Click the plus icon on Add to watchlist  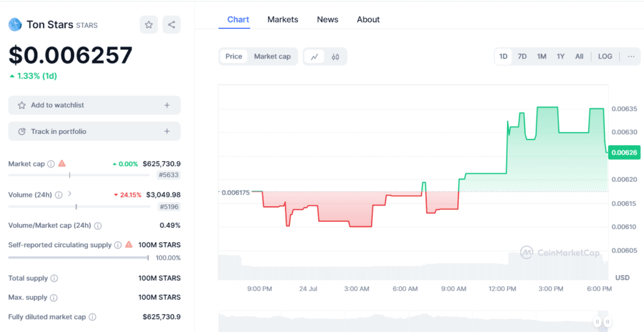click(167, 105)
